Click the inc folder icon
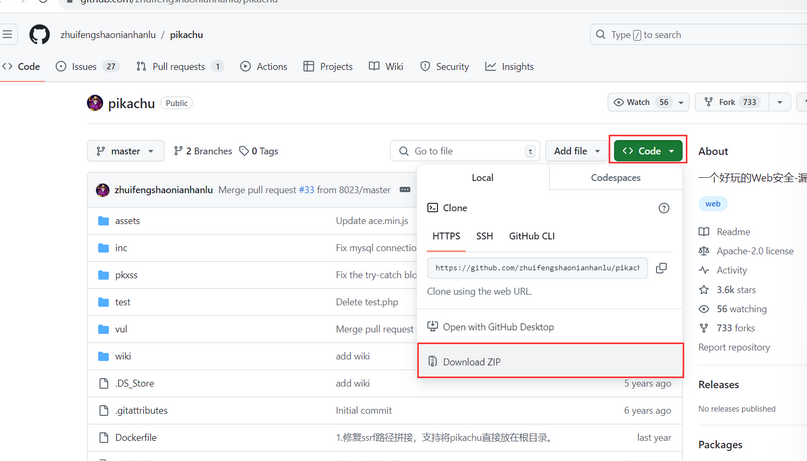 (x=103, y=248)
